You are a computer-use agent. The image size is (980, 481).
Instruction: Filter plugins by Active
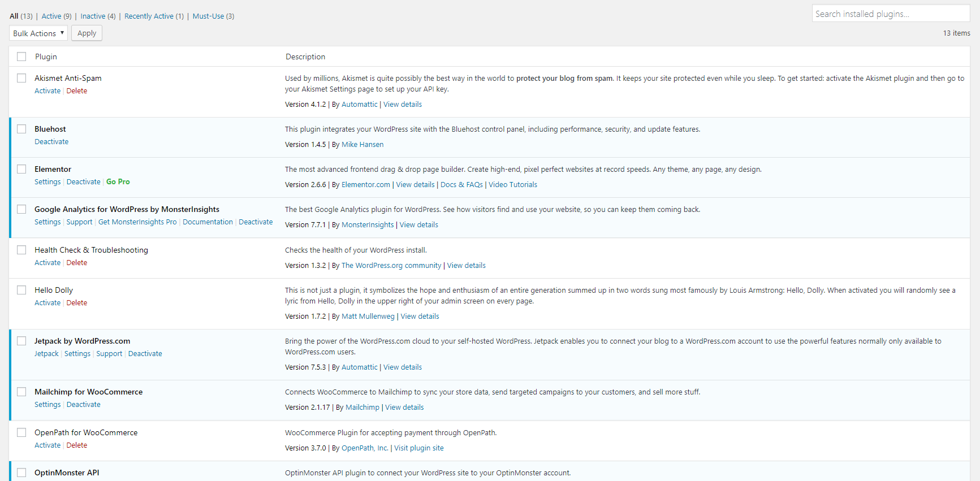click(x=51, y=16)
